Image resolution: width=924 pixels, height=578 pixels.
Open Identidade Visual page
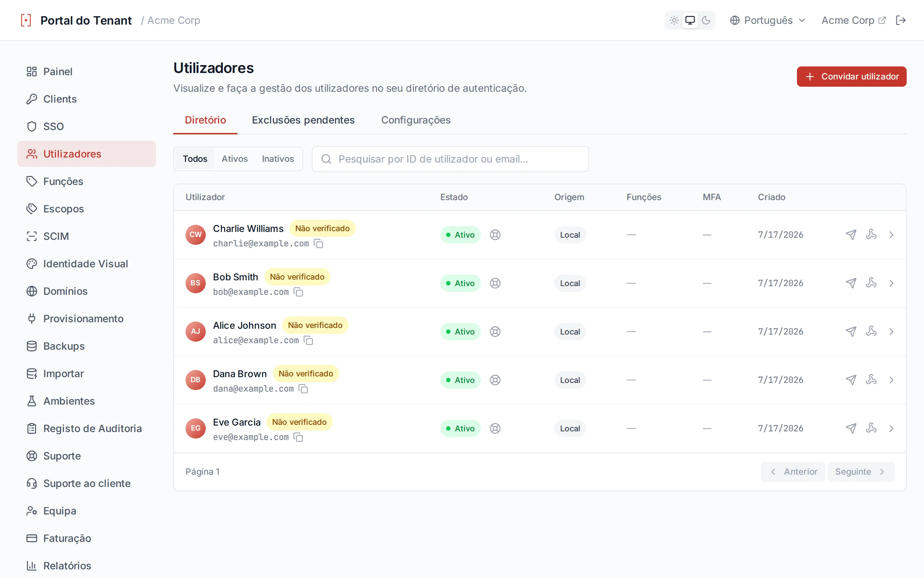click(86, 264)
